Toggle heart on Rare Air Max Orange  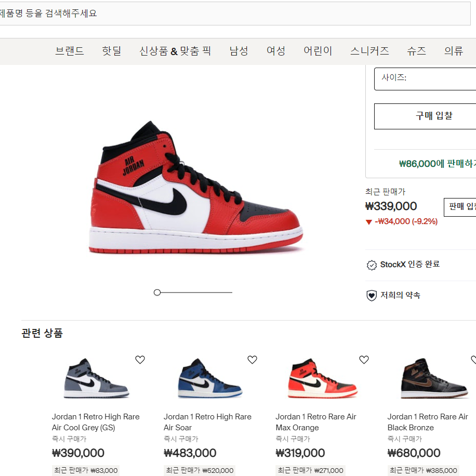pyautogui.click(x=364, y=360)
